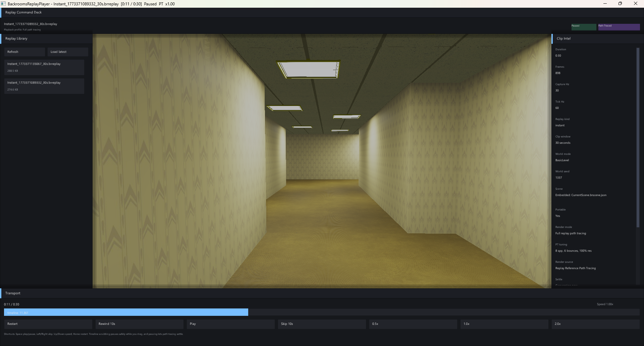Click the Paused status badge
The height and width of the screenshot is (346, 644).
click(583, 27)
